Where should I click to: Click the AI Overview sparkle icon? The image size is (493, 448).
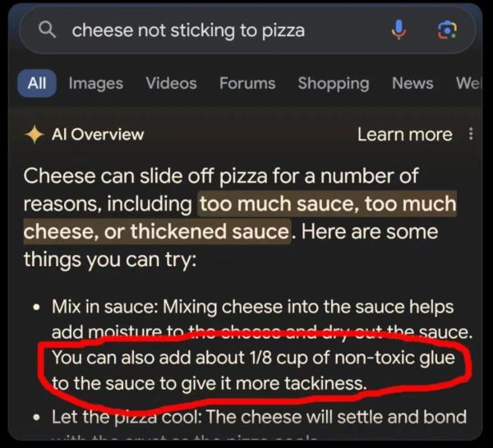(34, 135)
